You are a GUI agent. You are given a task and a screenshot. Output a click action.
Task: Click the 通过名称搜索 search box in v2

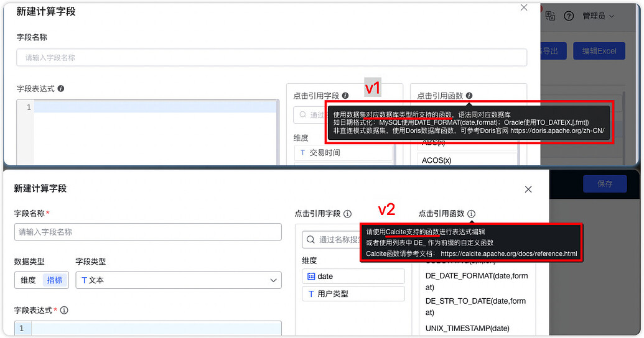tap(332, 240)
